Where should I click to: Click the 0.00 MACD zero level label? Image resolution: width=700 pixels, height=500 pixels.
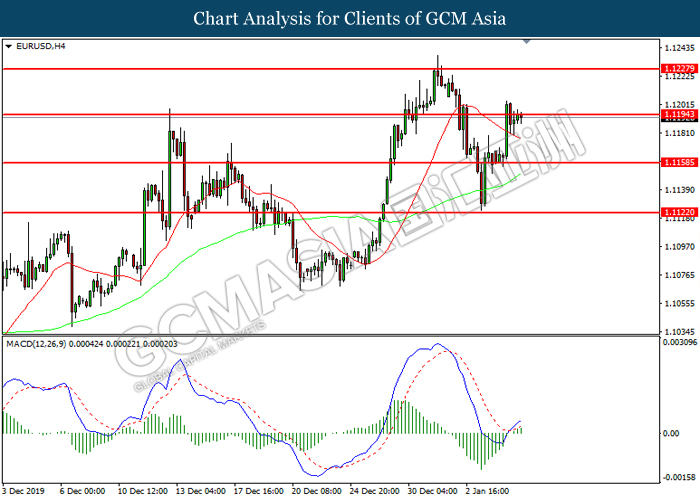click(673, 433)
